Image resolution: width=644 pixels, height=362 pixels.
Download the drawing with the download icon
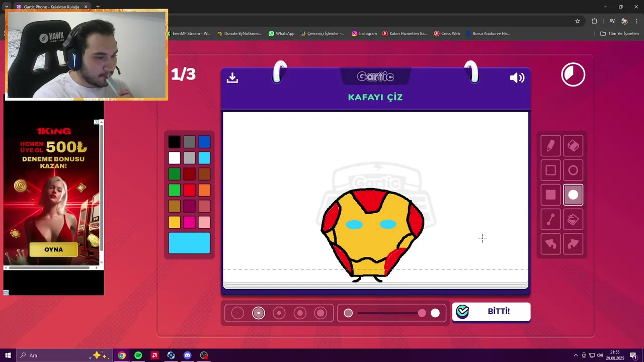[x=232, y=77]
